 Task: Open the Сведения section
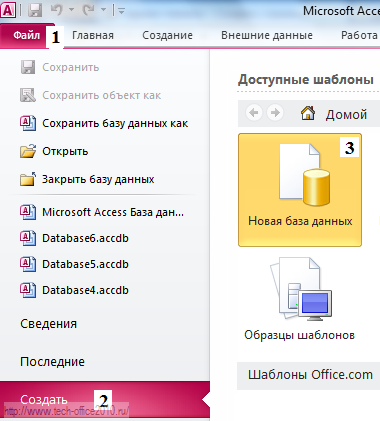coord(49,324)
